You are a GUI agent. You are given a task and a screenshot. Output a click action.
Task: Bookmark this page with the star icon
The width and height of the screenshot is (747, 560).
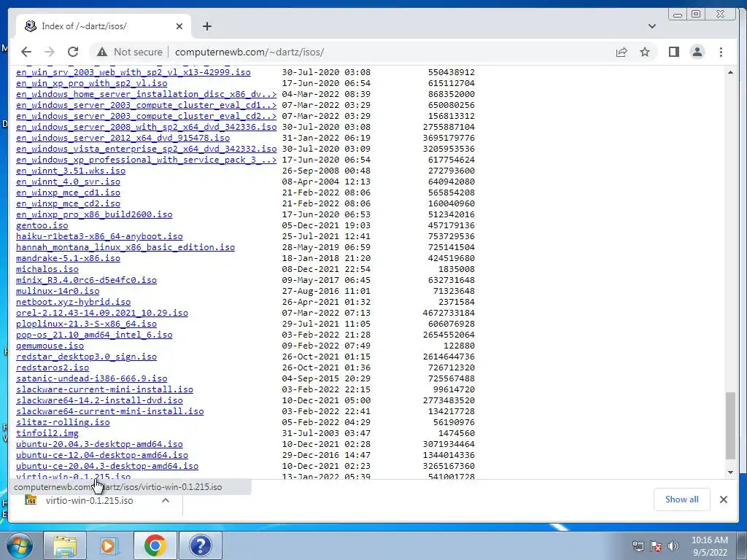645,52
